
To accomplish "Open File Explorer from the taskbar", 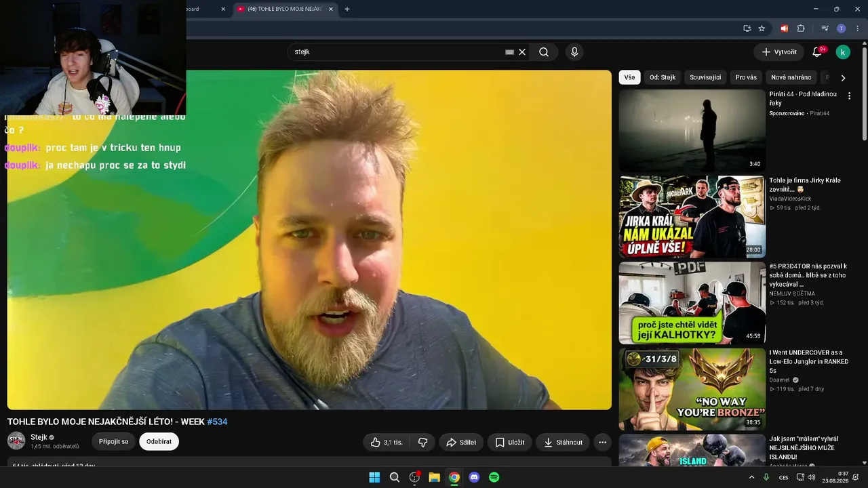I will coord(434,477).
